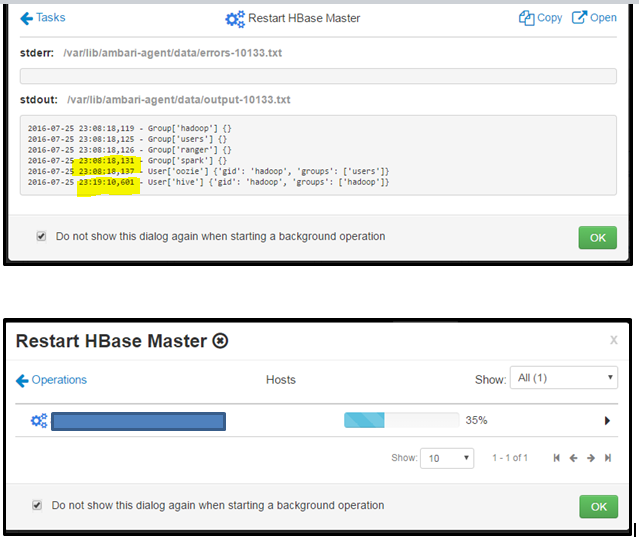The image size is (639, 540).
Task: Click the Group['spark'] log line
Action: pyautogui.click(x=128, y=161)
